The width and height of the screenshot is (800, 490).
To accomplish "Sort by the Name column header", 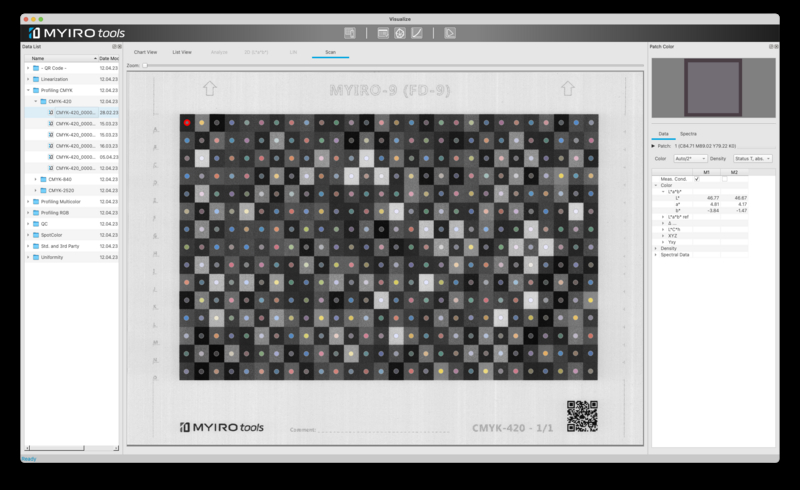I will 61,59.
